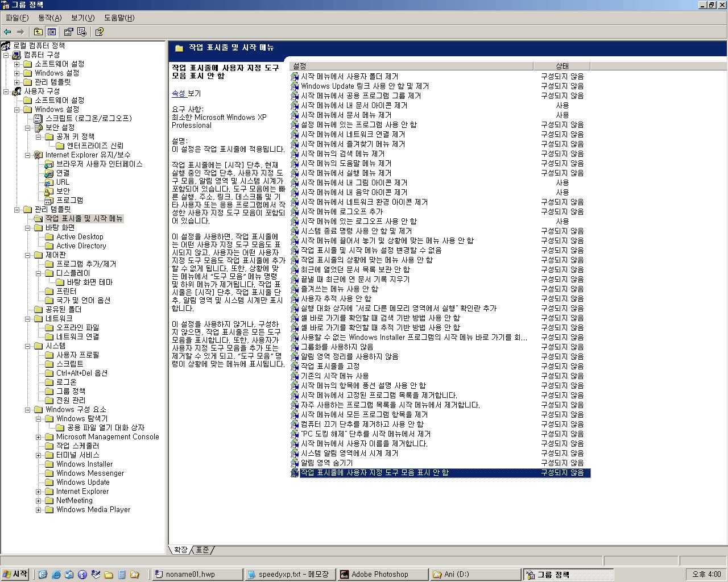Click the URL node icon
The width and height of the screenshot is (728, 582).
point(49,182)
